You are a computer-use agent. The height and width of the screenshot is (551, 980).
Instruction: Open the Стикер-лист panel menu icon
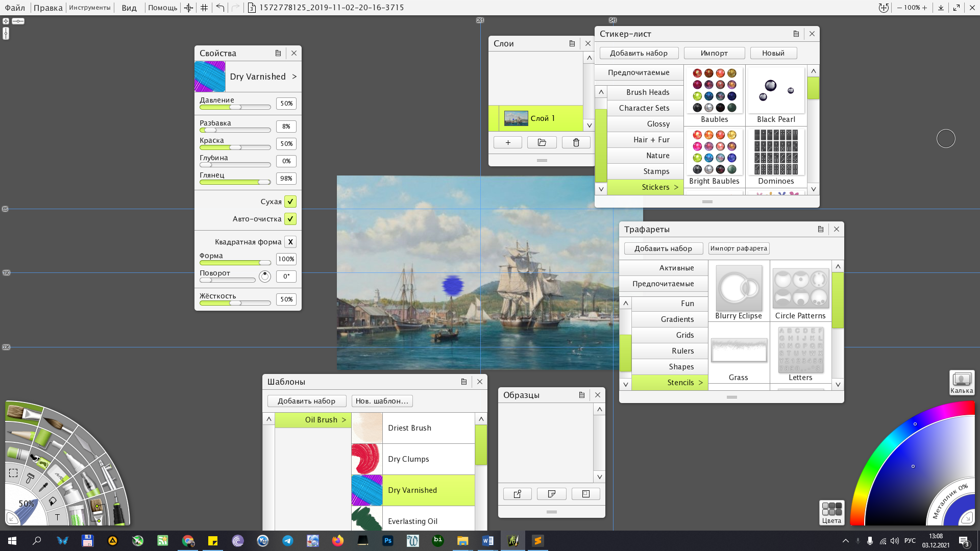coord(796,34)
